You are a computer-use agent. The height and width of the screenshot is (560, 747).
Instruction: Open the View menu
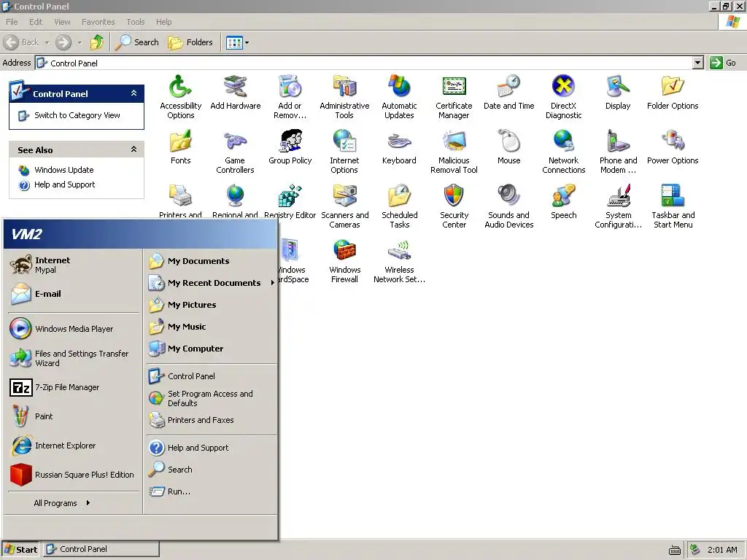[x=62, y=22]
